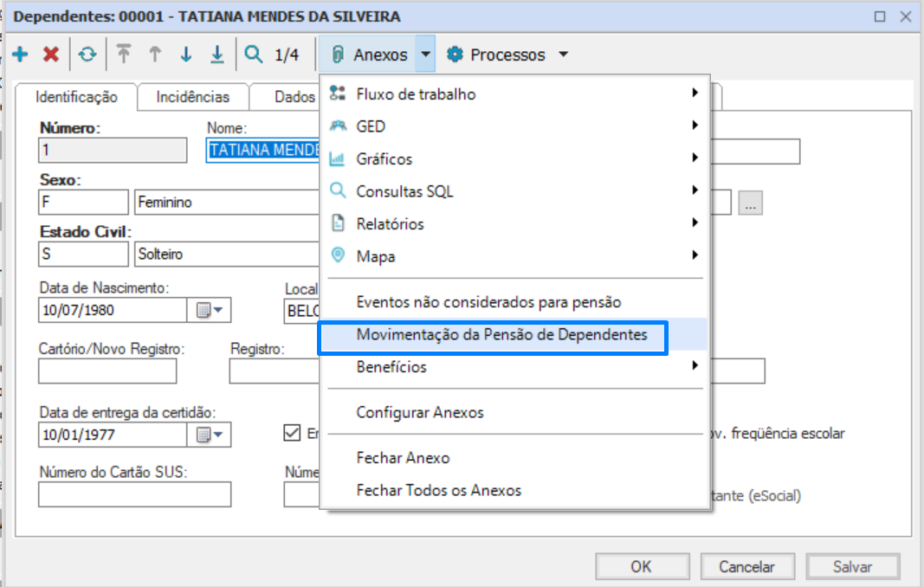Click the Cancelar button

click(746, 566)
